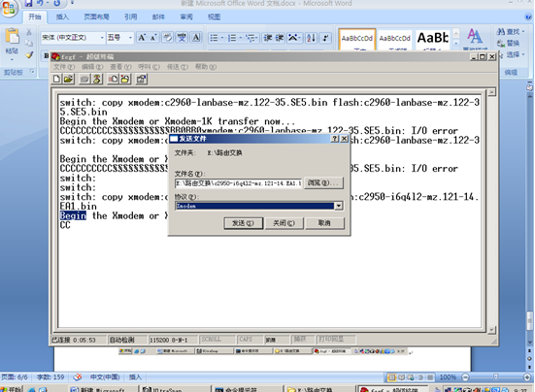Save the document from the quick access toolbar
The width and height of the screenshot is (535, 392).
(28, 3)
